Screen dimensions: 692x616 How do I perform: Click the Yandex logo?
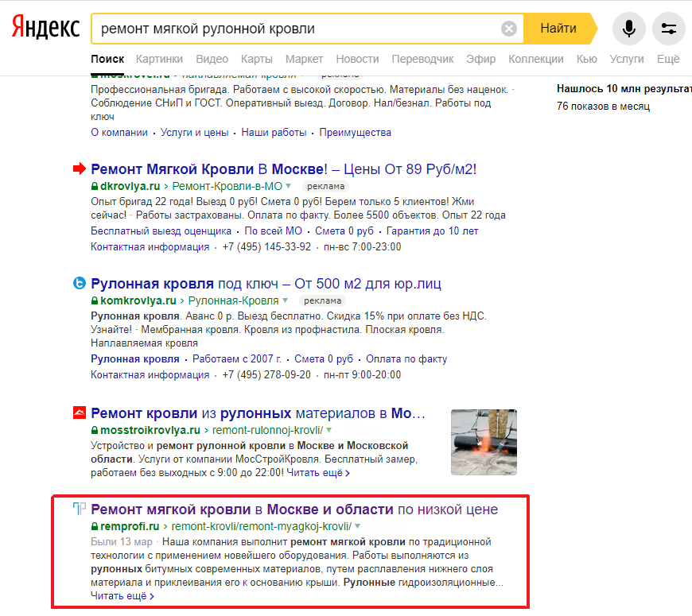click(46, 27)
